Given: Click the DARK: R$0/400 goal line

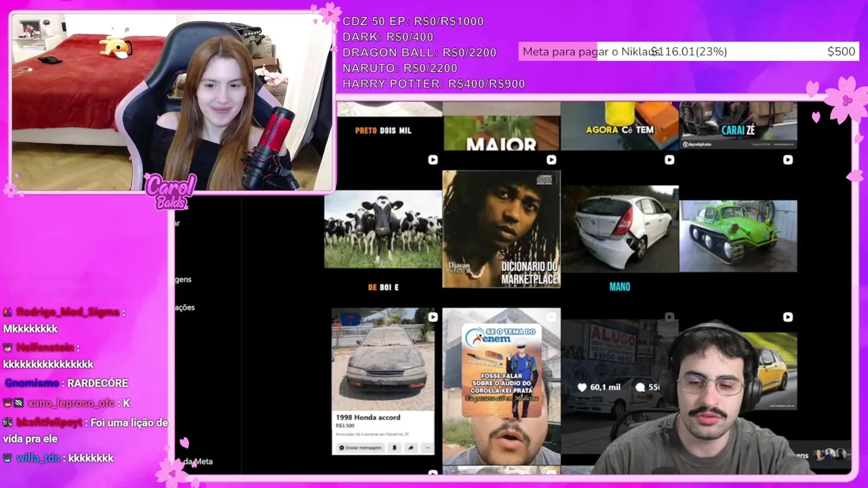Looking at the screenshot, I should coord(388,37).
